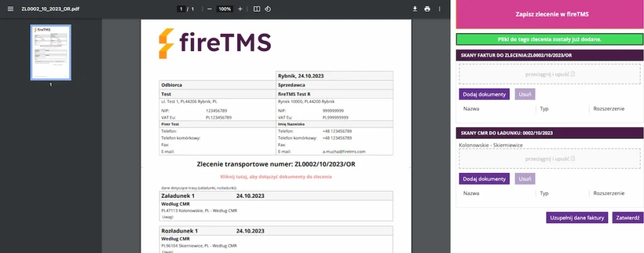The width and height of the screenshot is (644, 253).
Task: Click the Odbiorca table header cell
Action: pos(218,85)
